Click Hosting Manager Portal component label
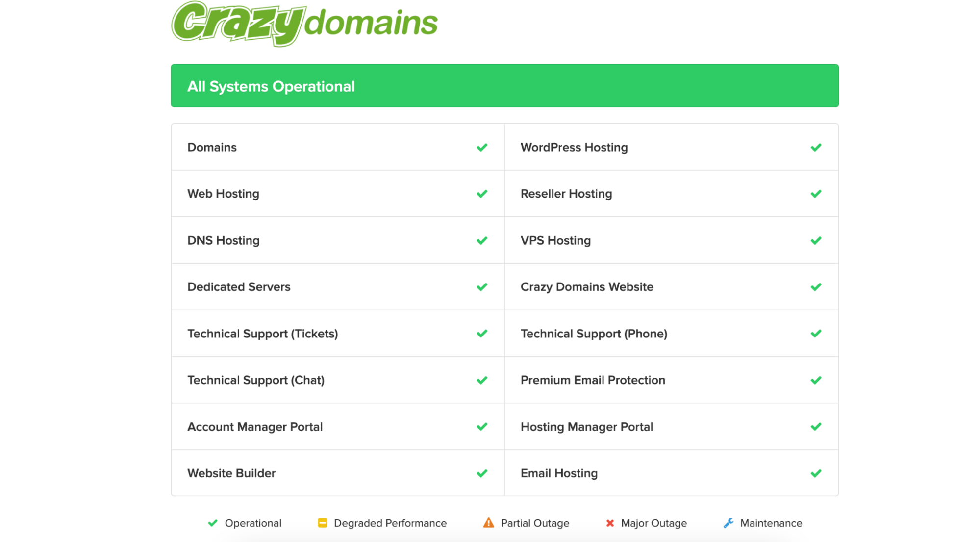980x542 pixels. click(x=586, y=427)
